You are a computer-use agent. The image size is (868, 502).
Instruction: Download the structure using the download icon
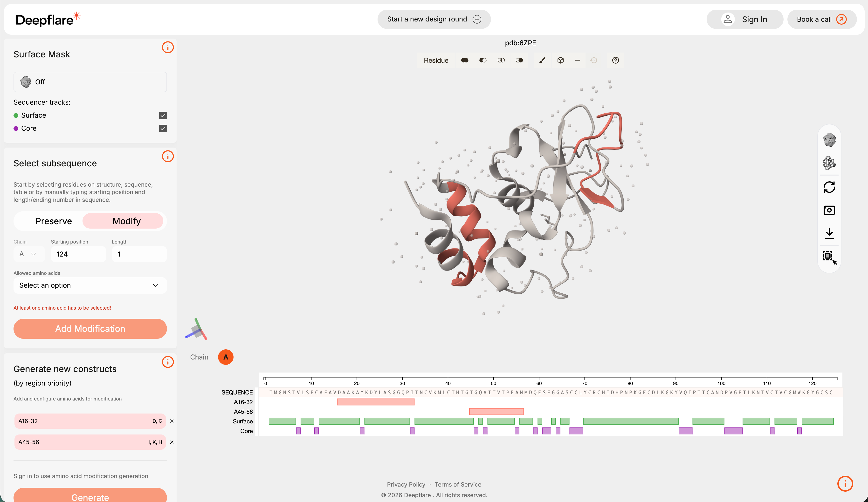coord(829,233)
